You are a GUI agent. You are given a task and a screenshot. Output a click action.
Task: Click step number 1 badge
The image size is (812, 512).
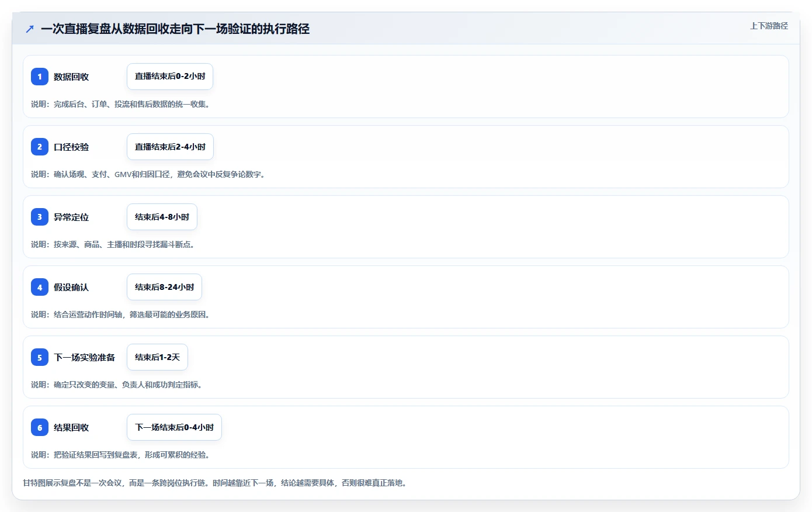(x=40, y=77)
